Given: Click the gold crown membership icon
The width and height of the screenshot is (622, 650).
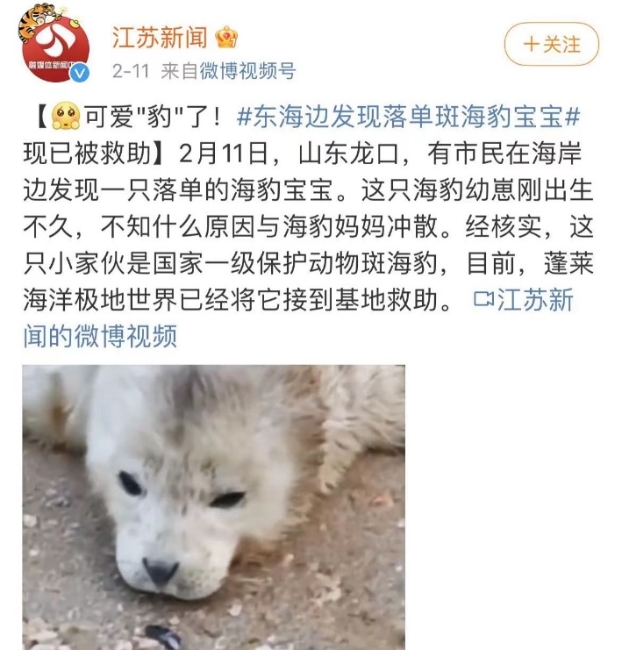Looking at the screenshot, I should point(227,38).
